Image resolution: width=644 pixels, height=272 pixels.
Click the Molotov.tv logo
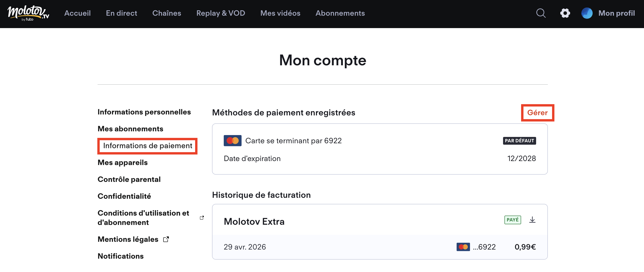coord(28,13)
